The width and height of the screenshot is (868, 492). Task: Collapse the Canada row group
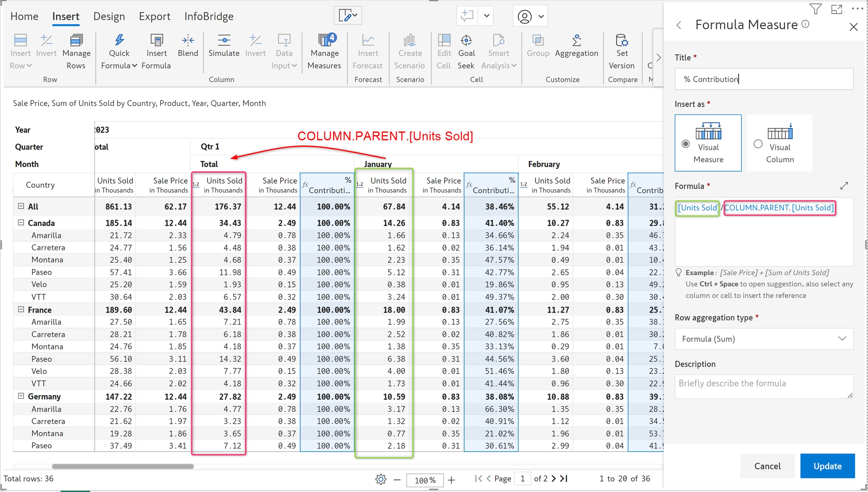pos(21,223)
